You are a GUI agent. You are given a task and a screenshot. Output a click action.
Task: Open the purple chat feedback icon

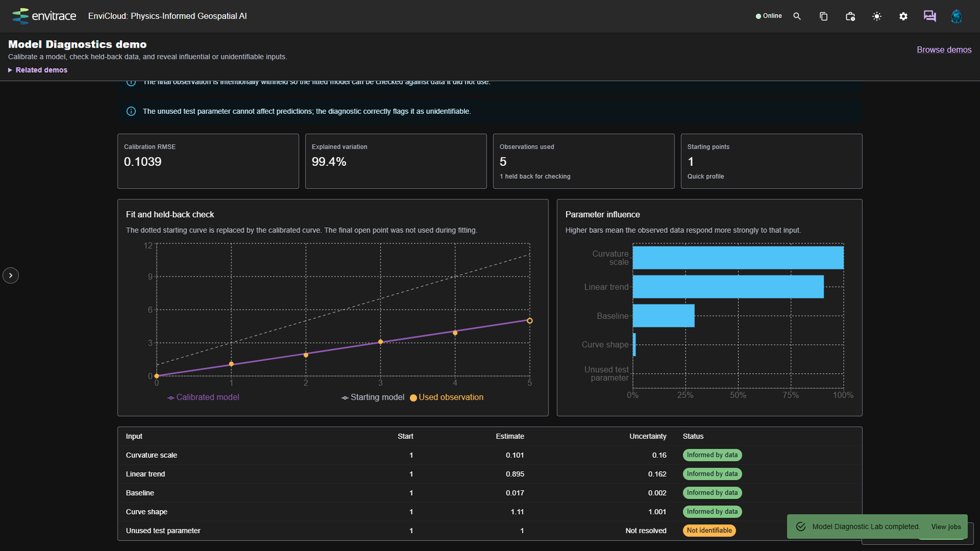pos(930,17)
